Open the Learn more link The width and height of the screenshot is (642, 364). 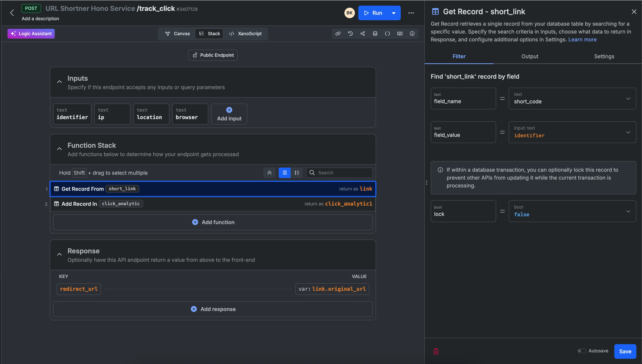pos(582,40)
